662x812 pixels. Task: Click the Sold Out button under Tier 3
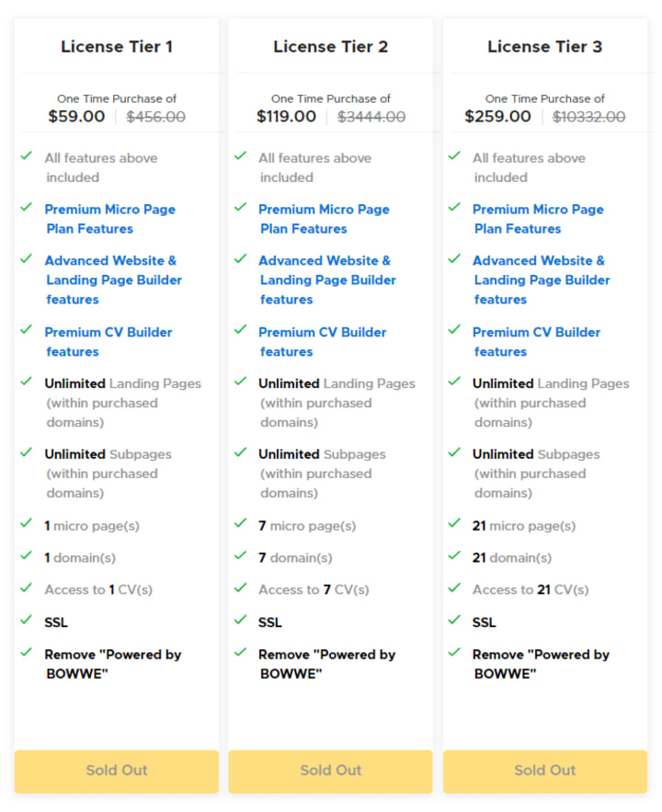pyautogui.click(x=545, y=772)
